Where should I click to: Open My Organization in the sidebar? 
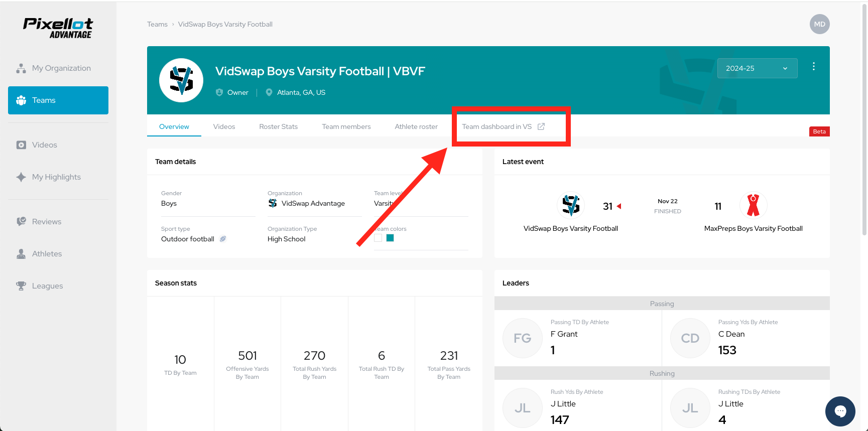click(x=58, y=68)
